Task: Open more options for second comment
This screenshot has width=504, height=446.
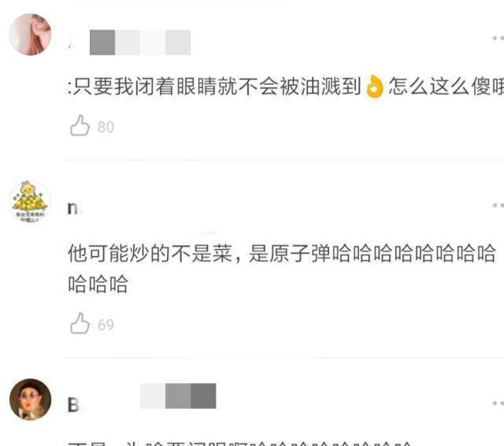Action: [x=498, y=205]
